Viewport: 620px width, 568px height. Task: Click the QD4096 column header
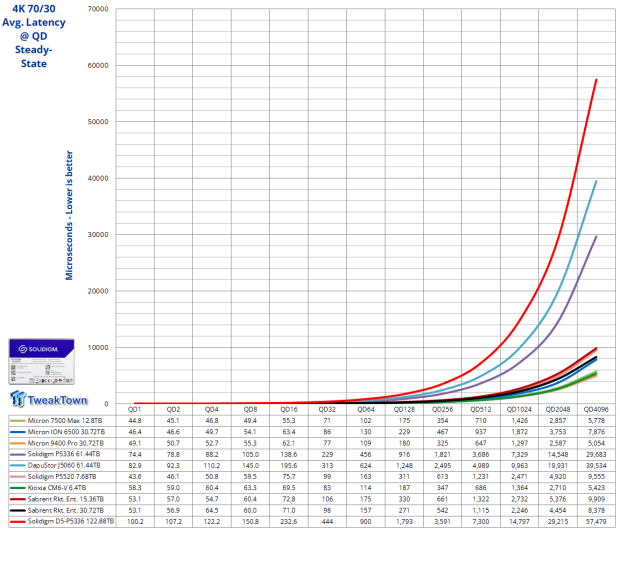pos(596,409)
